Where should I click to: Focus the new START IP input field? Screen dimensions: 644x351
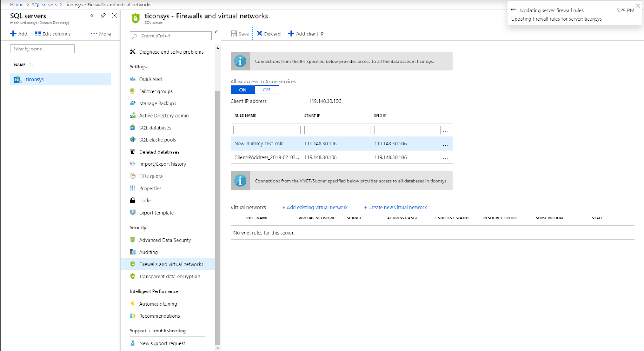[x=337, y=130]
